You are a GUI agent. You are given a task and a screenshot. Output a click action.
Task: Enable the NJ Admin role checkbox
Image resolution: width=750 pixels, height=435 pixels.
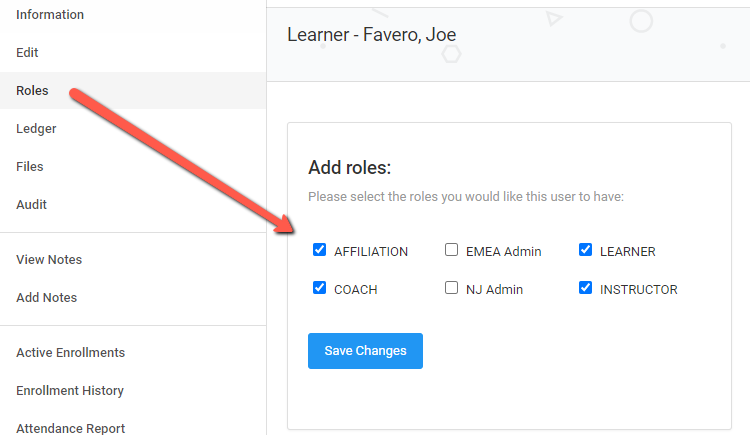[452, 288]
